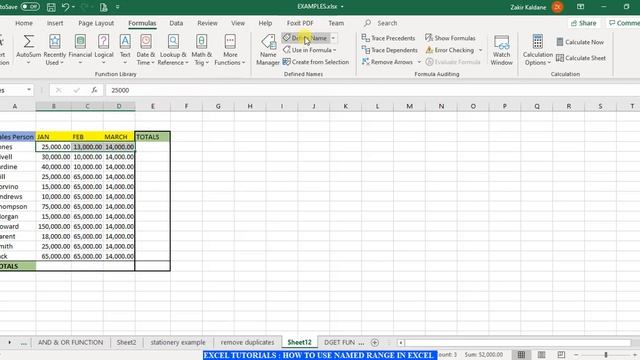Switch to stationery example sheet
This screenshot has height=360, width=640.
178,342
